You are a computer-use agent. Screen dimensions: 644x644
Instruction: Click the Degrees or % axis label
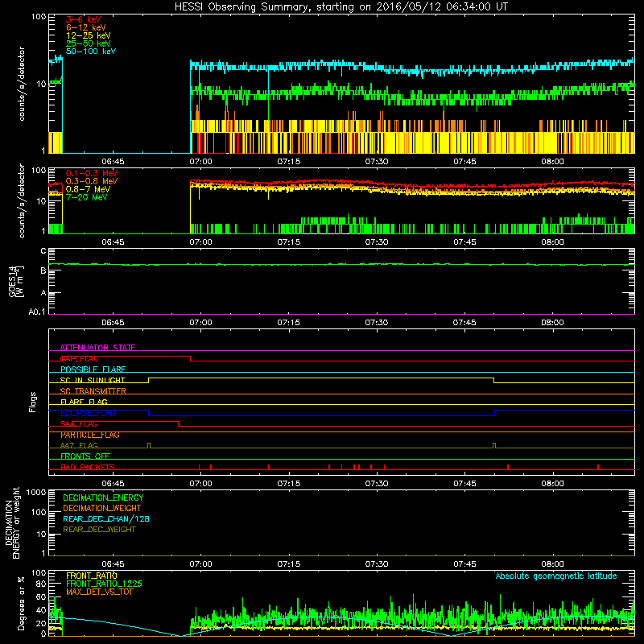pyautogui.click(x=22, y=604)
